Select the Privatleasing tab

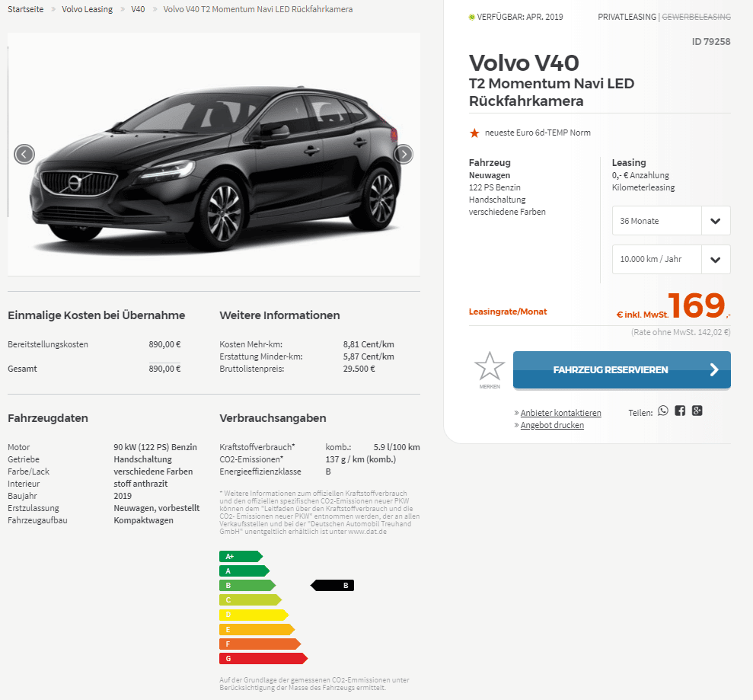tap(627, 17)
